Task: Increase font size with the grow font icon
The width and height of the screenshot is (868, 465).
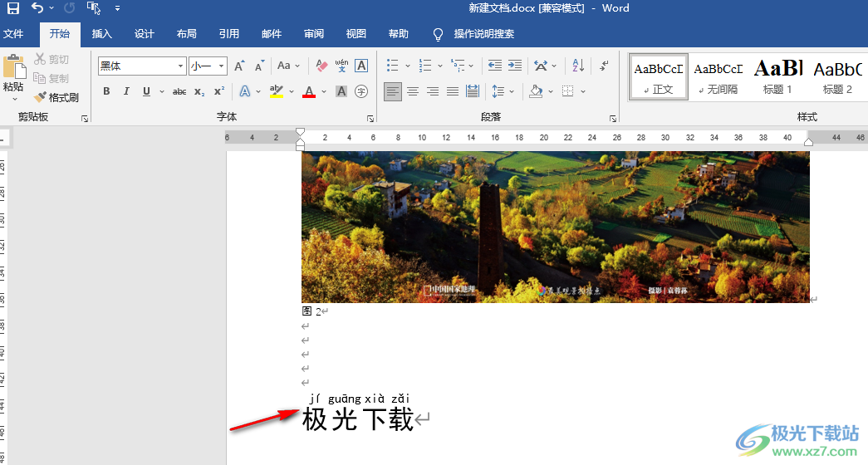Action: 239,66
